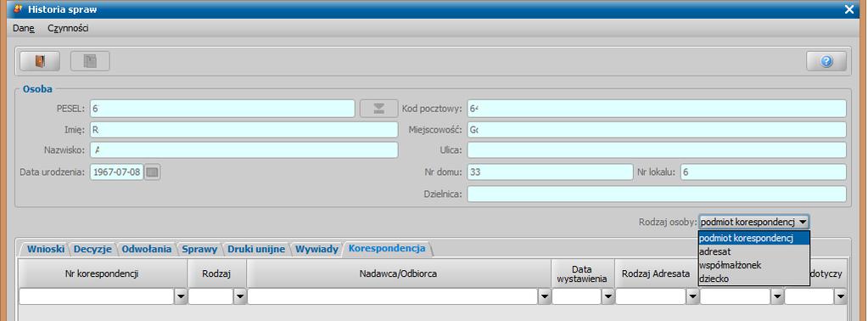Switch to the Decyzje tab
The image size is (868, 321).
tap(93, 250)
